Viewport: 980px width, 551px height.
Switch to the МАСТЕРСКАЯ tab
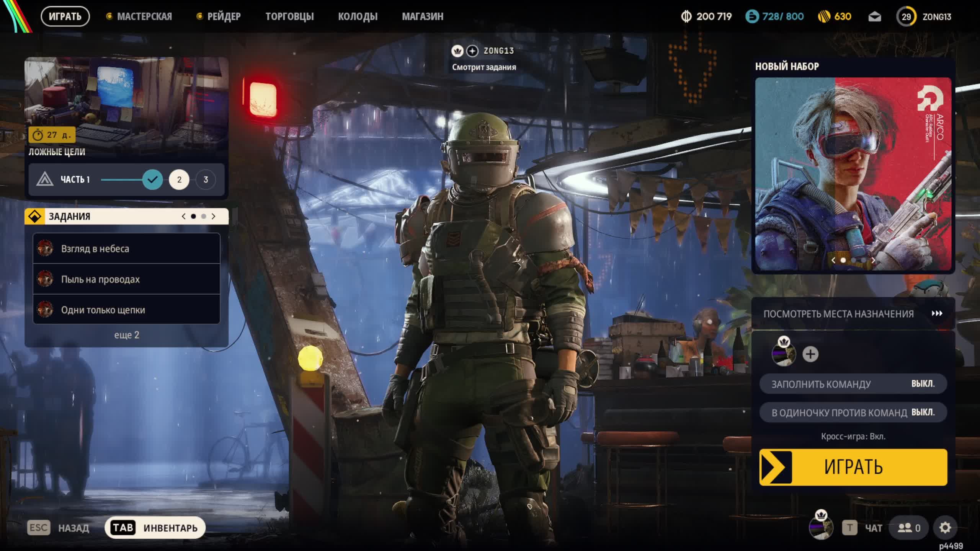coord(144,16)
